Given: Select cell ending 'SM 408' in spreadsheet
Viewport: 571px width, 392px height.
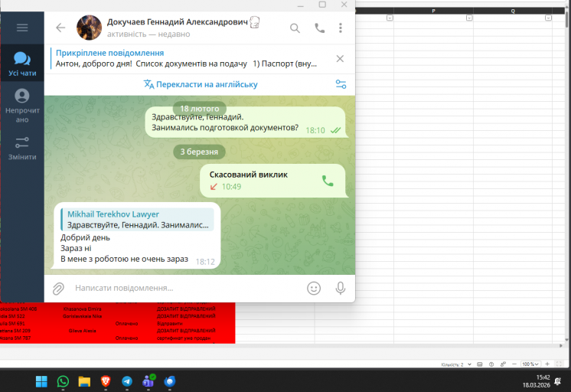Looking at the screenshot, I should click(18, 309).
